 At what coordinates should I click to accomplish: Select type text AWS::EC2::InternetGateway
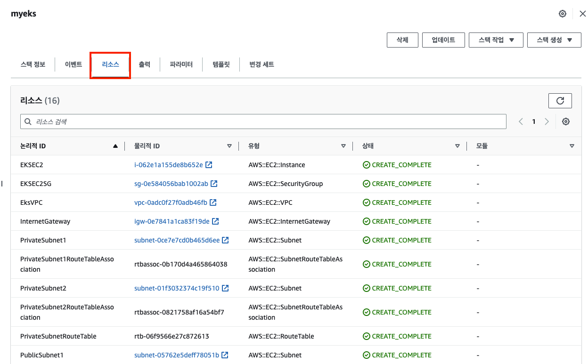click(x=289, y=221)
